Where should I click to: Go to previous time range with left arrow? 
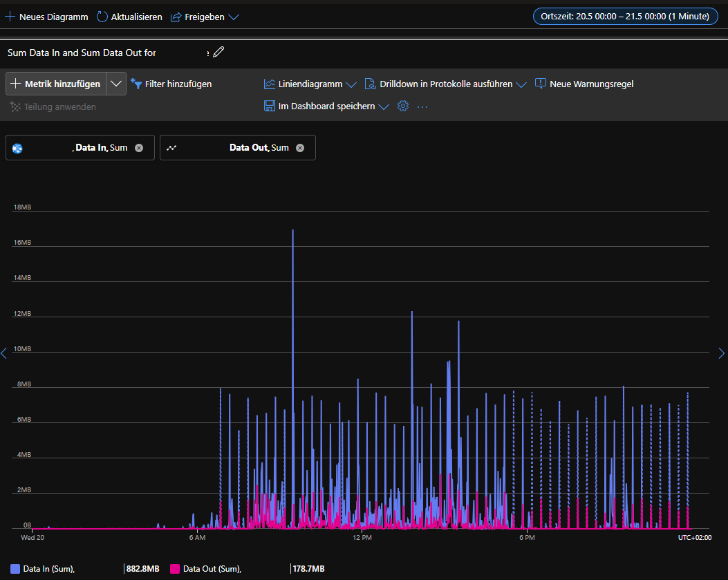coord(3,353)
